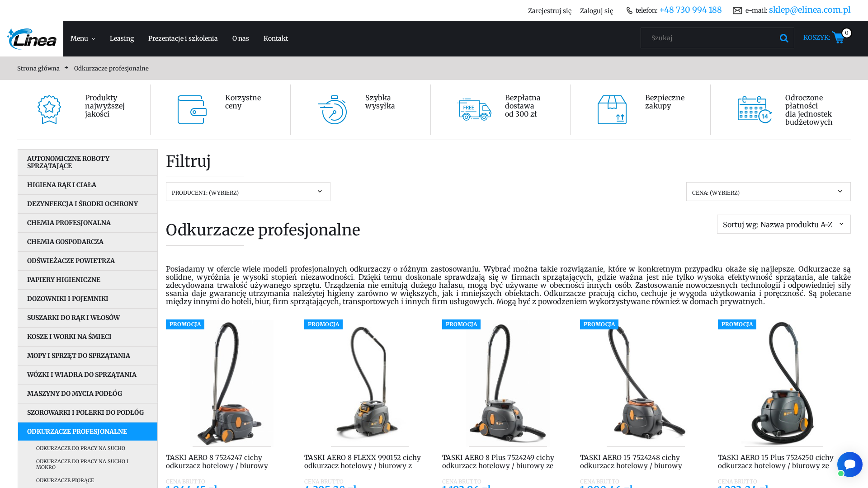Open TASKI AERO 15 7524248 product image
This screenshot has width=868, height=488.
646,383
